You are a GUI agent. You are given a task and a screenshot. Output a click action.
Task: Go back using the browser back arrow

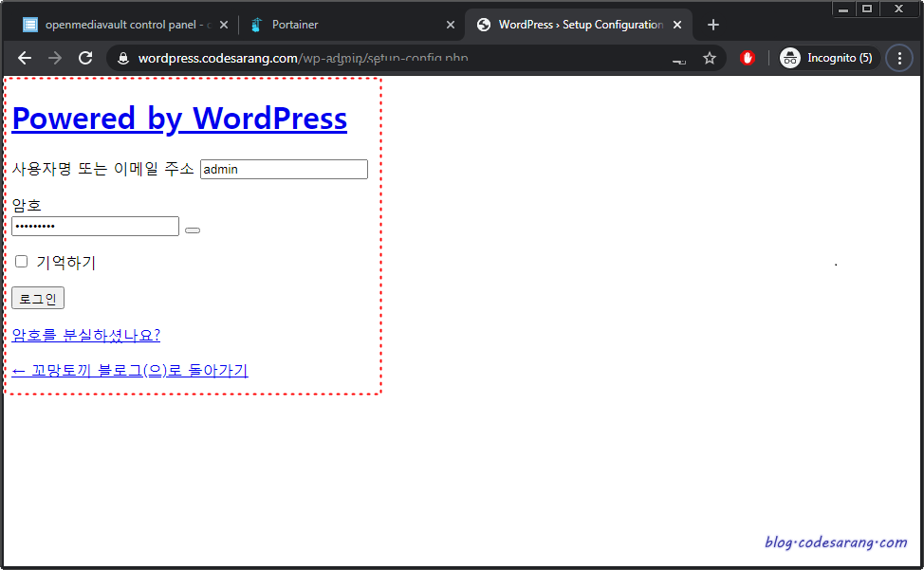click(25, 58)
